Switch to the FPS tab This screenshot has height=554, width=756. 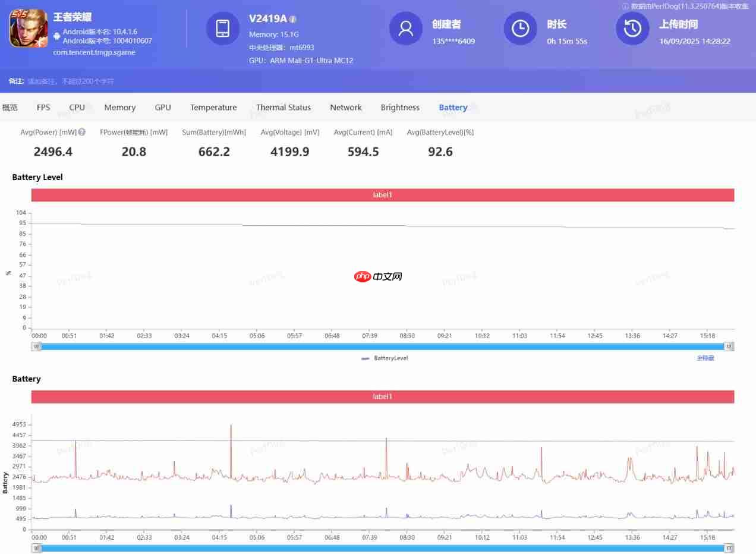tap(43, 108)
